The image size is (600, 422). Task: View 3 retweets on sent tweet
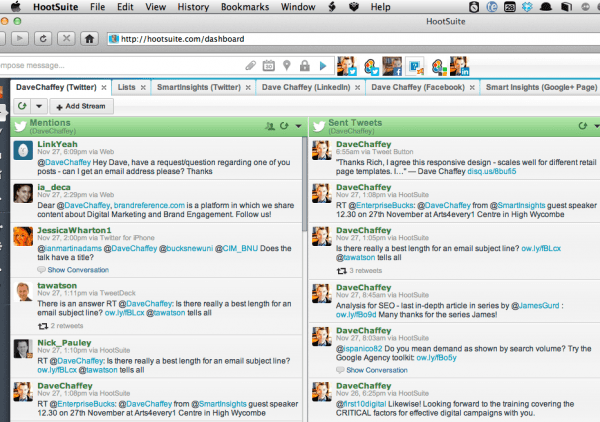tap(365, 270)
